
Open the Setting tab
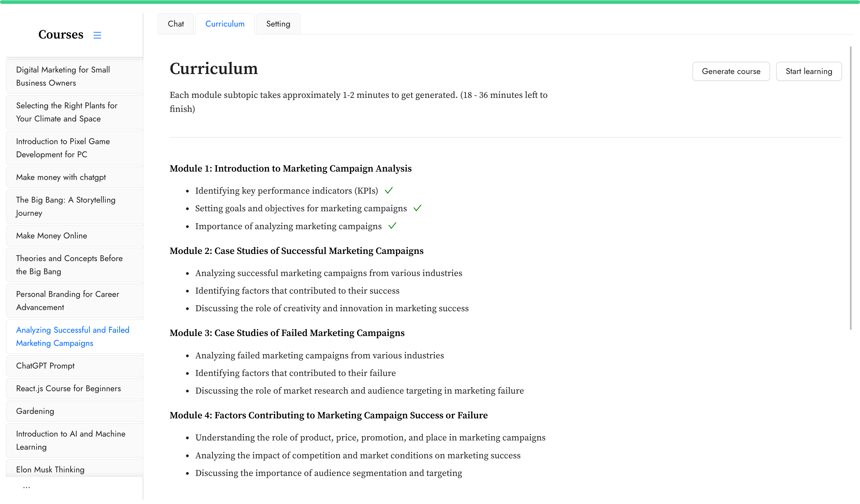[x=278, y=24]
